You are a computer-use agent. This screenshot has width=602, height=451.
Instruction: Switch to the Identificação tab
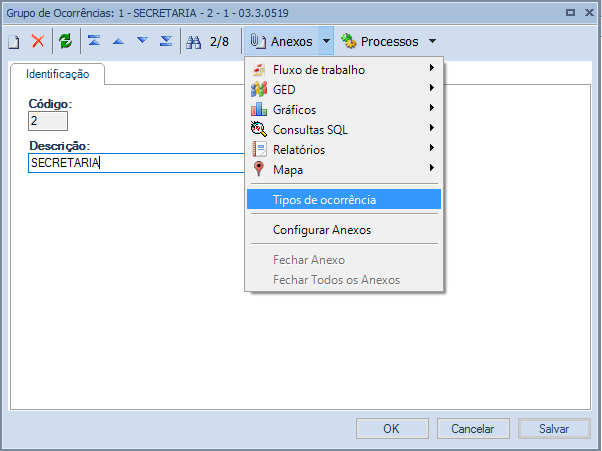(x=58, y=74)
